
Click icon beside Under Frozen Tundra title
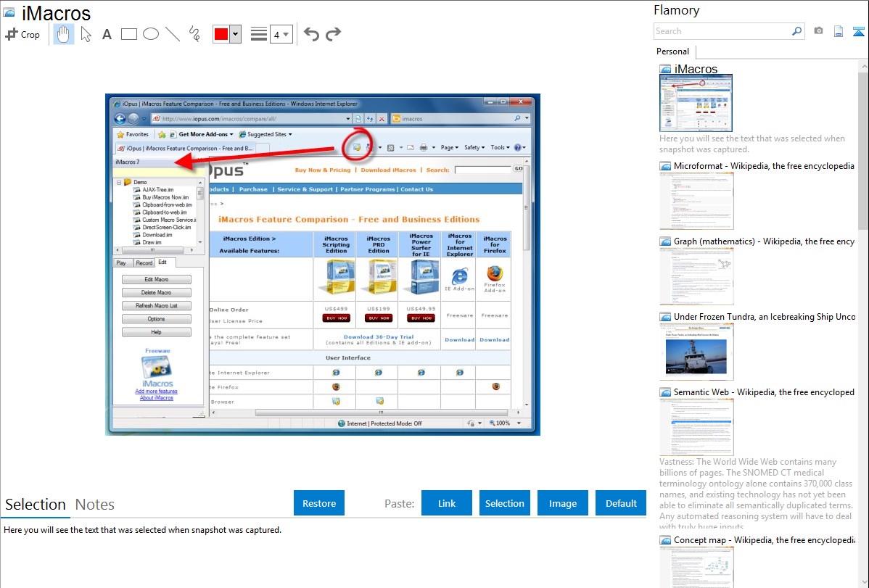[665, 317]
